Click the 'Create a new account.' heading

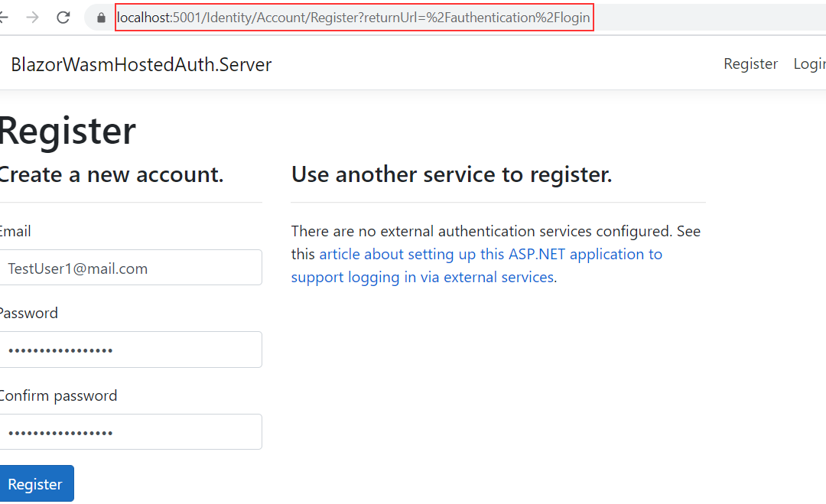coord(111,174)
